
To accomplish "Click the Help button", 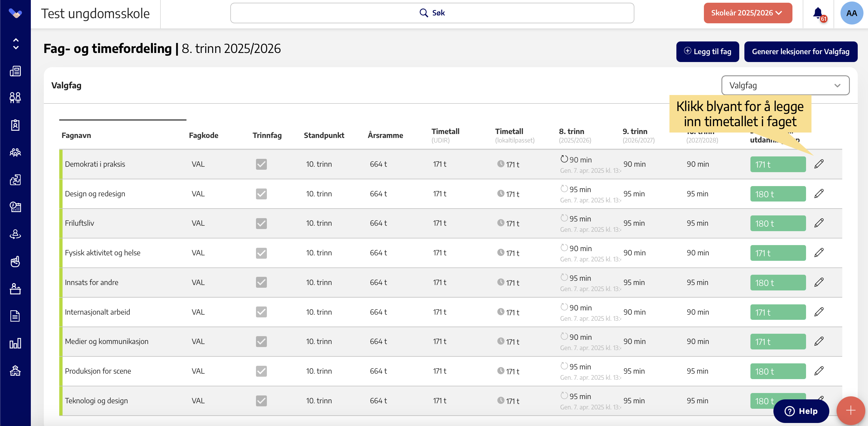I will coord(801,411).
